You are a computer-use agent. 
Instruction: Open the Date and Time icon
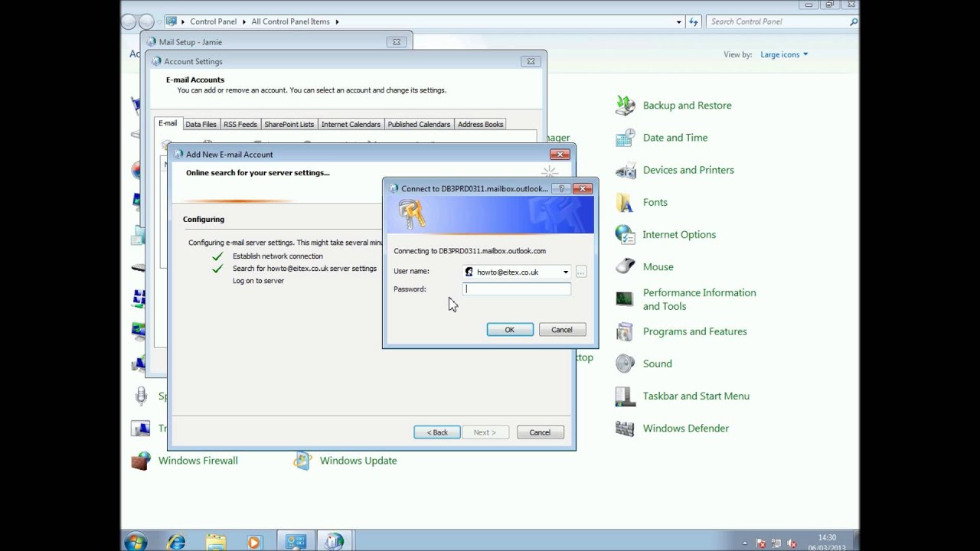[625, 138]
